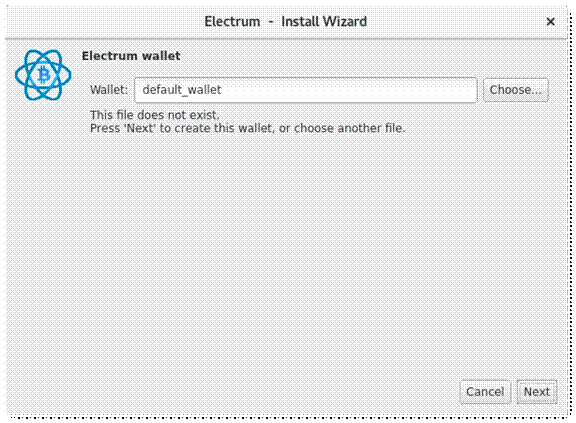The image size is (576, 423).
Task: Focus the Wallet name input field
Action: pos(306,90)
